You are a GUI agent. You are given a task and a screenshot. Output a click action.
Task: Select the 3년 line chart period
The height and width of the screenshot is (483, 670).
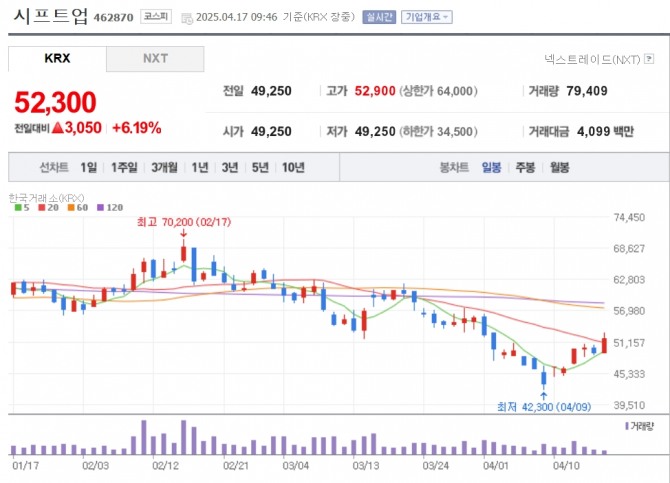(229, 168)
